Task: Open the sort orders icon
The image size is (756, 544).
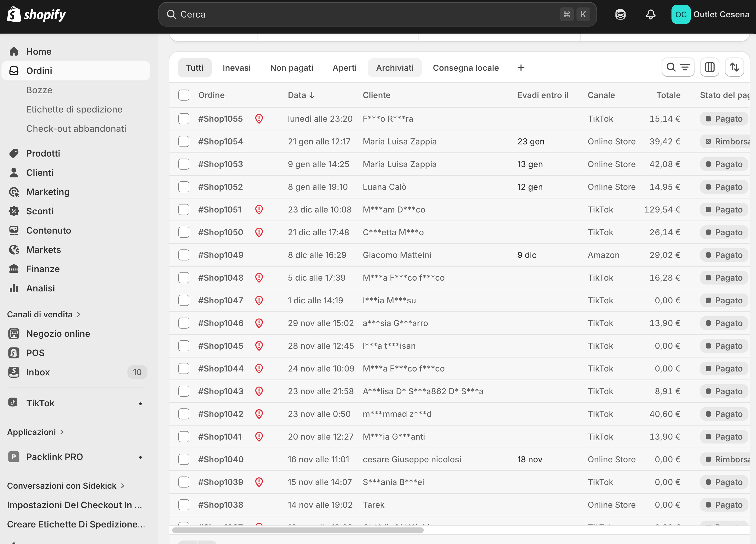Action: pyautogui.click(x=734, y=67)
